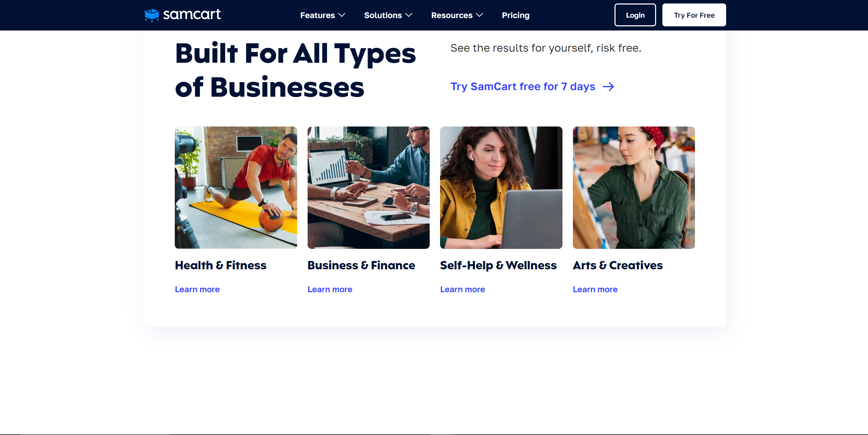Click the samcart wordmark text in header
Image resolution: width=868 pixels, height=435 pixels.
192,14
